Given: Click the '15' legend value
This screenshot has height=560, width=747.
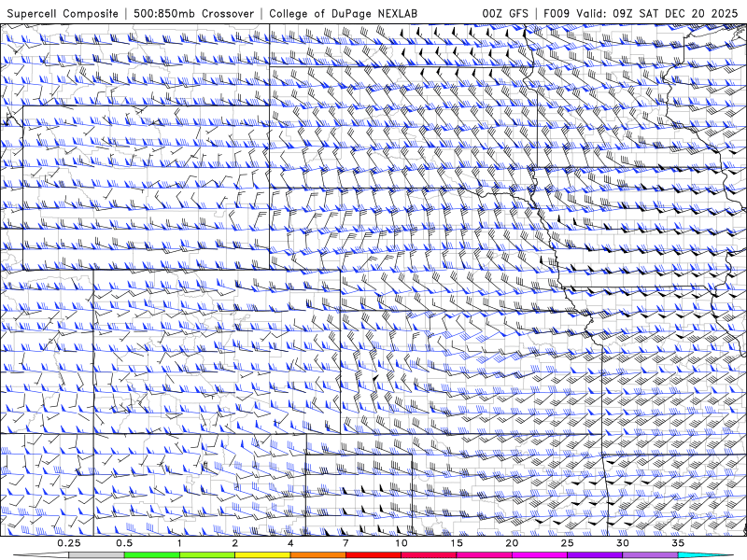Looking at the screenshot, I should [457, 543].
